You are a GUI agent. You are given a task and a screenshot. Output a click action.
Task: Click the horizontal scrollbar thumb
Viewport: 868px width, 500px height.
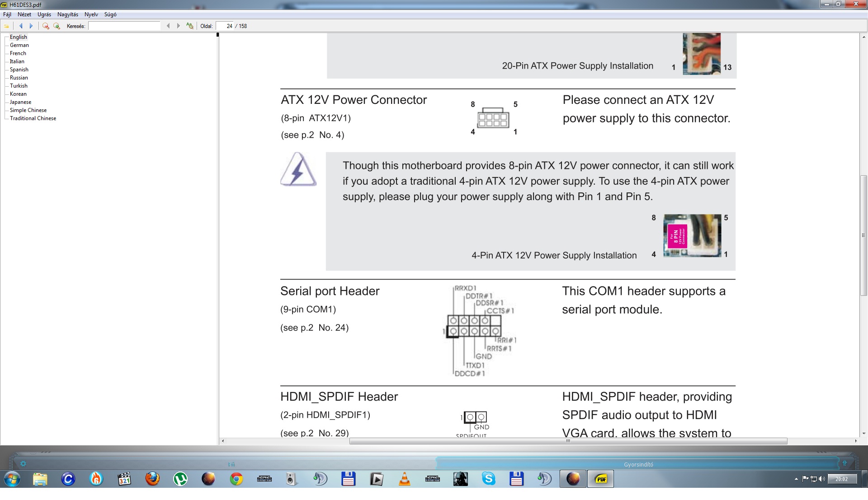(568, 441)
